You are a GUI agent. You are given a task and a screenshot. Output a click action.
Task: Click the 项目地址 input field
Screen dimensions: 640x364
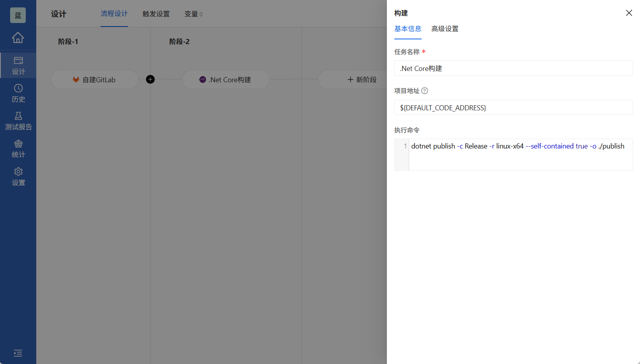tap(513, 108)
